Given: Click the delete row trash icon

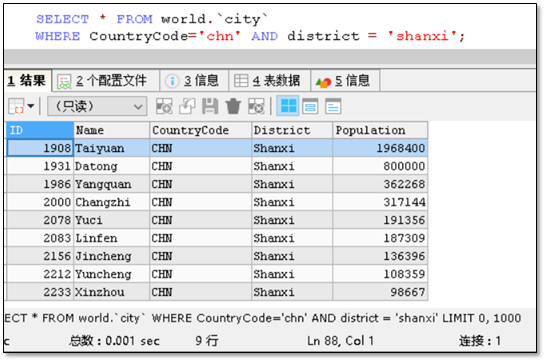Looking at the screenshot, I should [x=233, y=106].
